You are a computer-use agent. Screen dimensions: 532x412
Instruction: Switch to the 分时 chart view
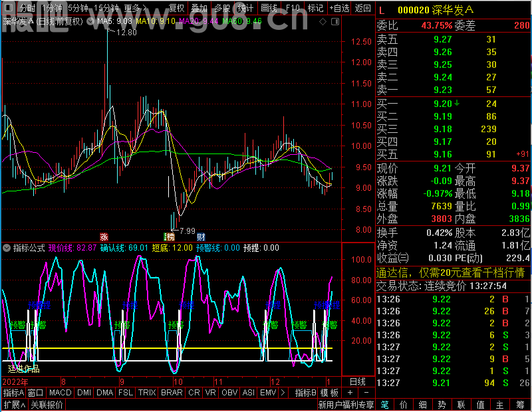[27, 8]
